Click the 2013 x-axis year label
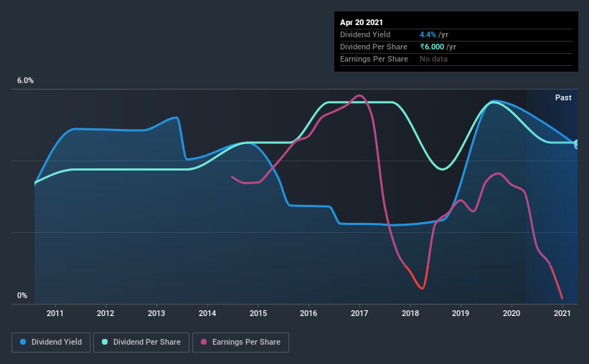 [156, 313]
